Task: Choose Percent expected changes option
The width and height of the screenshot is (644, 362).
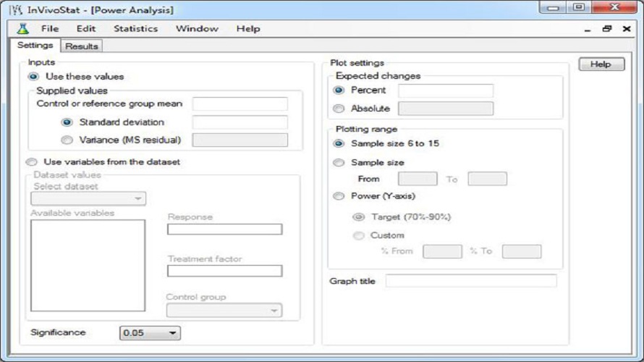Action: [339, 90]
